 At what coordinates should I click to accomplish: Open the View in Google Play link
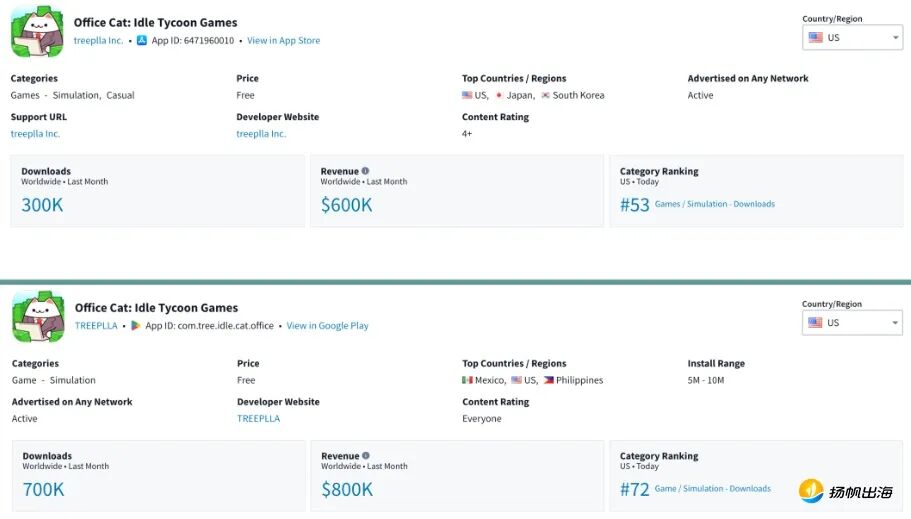click(327, 326)
